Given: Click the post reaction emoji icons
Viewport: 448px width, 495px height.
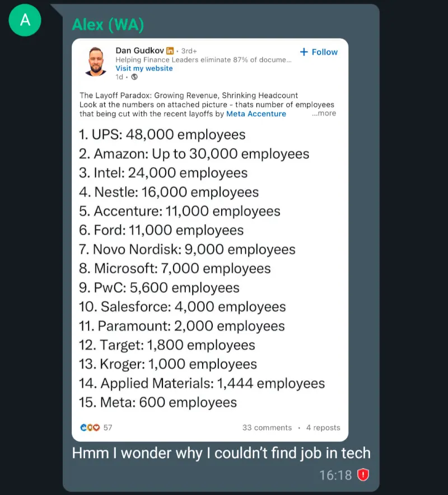Looking at the screenshot, I should pyautogui.click(x=90, y=427).
